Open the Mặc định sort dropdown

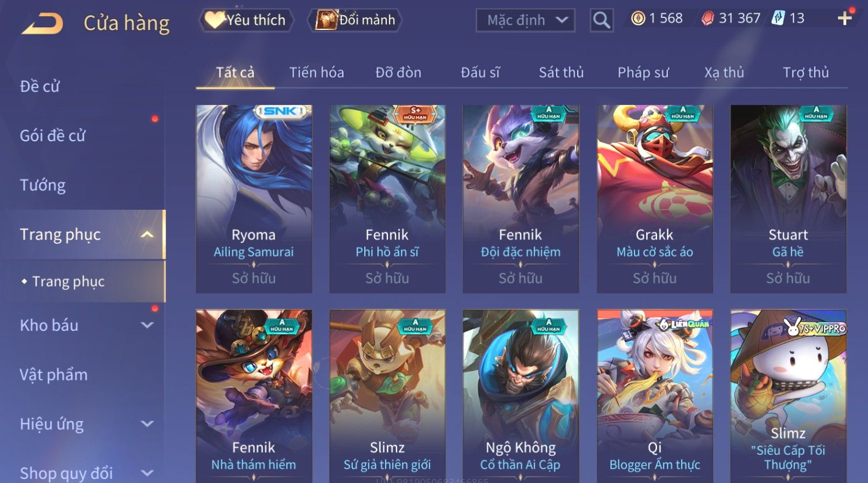pos(525,20)
